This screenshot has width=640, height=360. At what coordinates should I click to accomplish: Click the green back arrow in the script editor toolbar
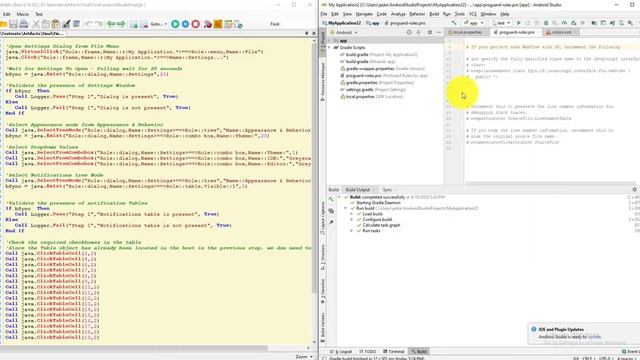coord(111,24)
